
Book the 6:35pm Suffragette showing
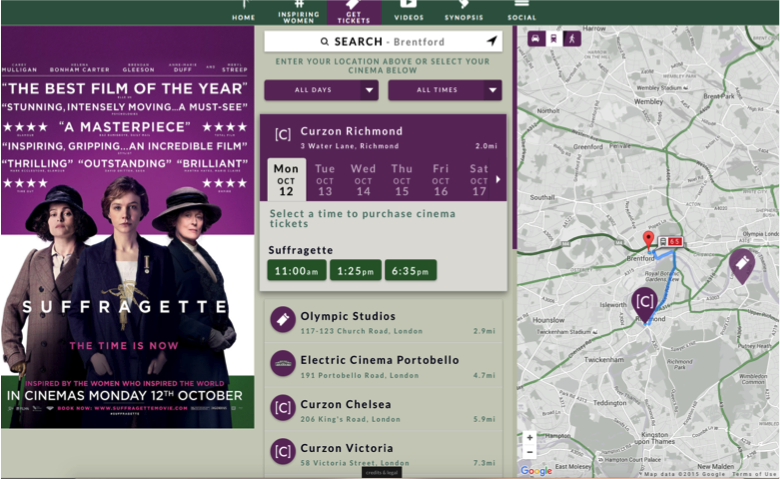[x=410, y=271]
